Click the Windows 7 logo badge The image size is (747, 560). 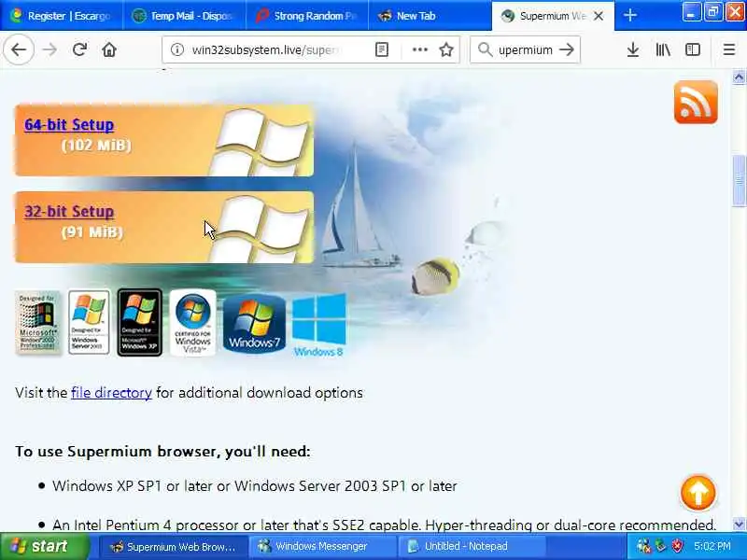(x=254, y=324)
